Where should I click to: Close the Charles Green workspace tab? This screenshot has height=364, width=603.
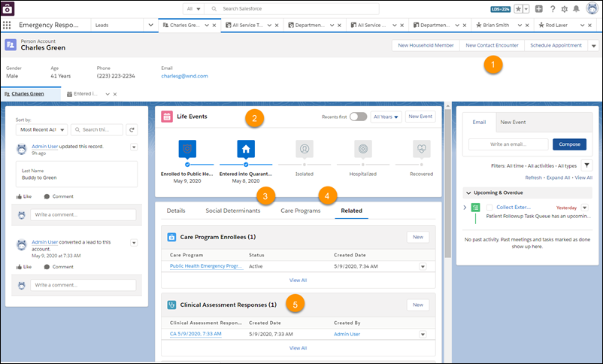(214, 26)
